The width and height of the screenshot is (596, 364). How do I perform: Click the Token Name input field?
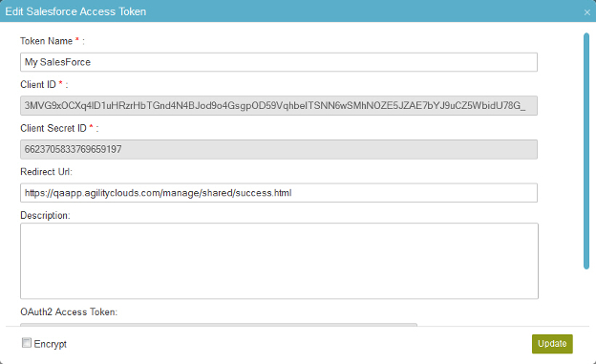279,62
